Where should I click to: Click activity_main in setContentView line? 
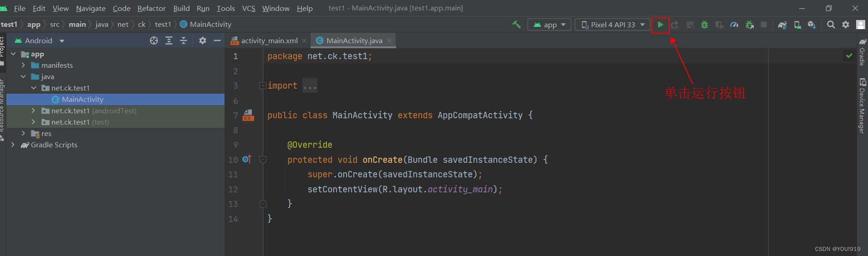click(460, 189)
